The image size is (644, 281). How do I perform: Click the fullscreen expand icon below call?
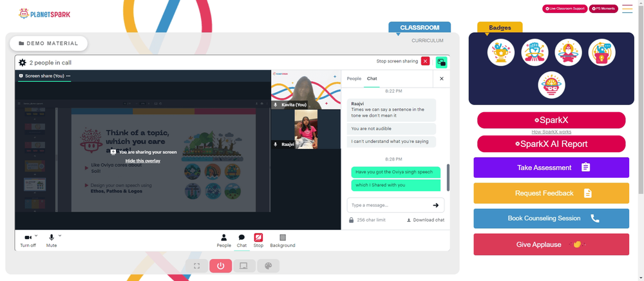click(x=196, y=266)
